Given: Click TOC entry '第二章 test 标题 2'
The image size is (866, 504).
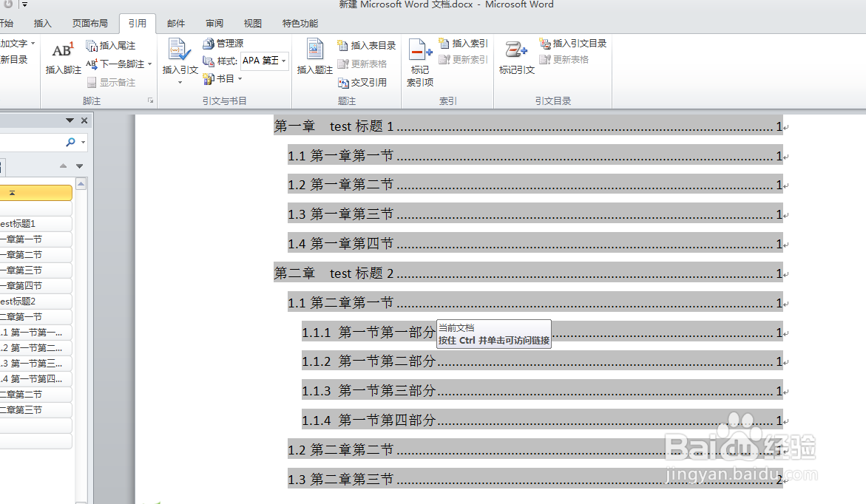Looking at the screenshot, I should point(528,273).
